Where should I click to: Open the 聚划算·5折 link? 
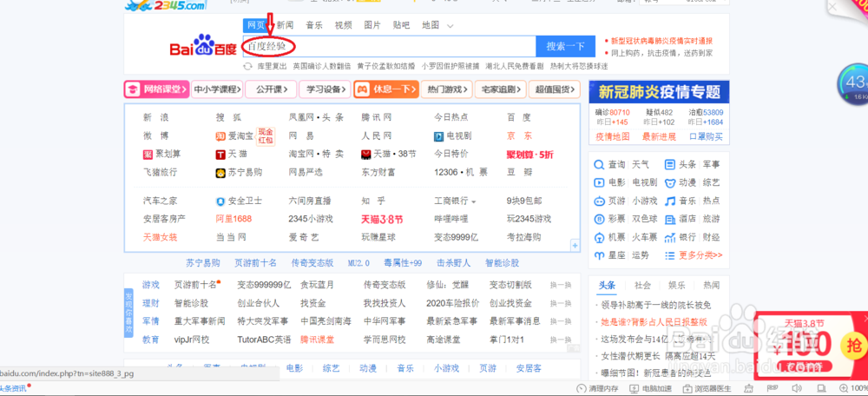529,155
